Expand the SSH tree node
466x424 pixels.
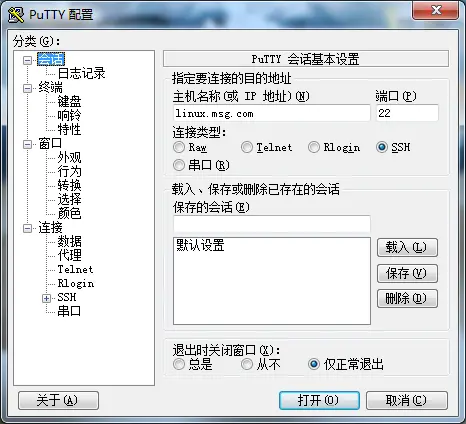point(46,298)
